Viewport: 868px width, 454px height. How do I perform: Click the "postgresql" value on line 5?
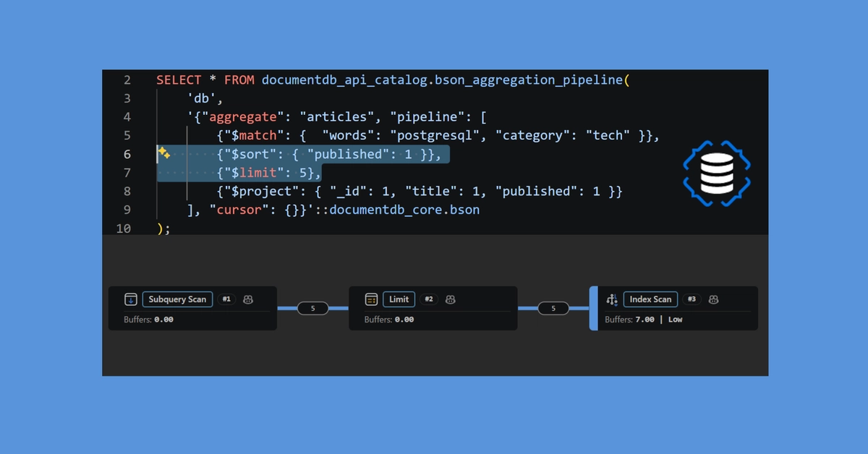(436, 135)
